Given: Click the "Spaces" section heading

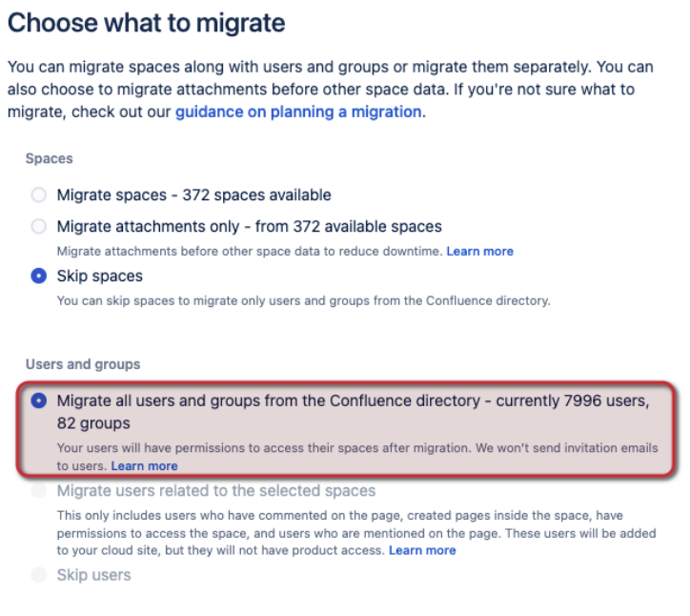Looking at the screenshot, I should (x=50, y=158).
